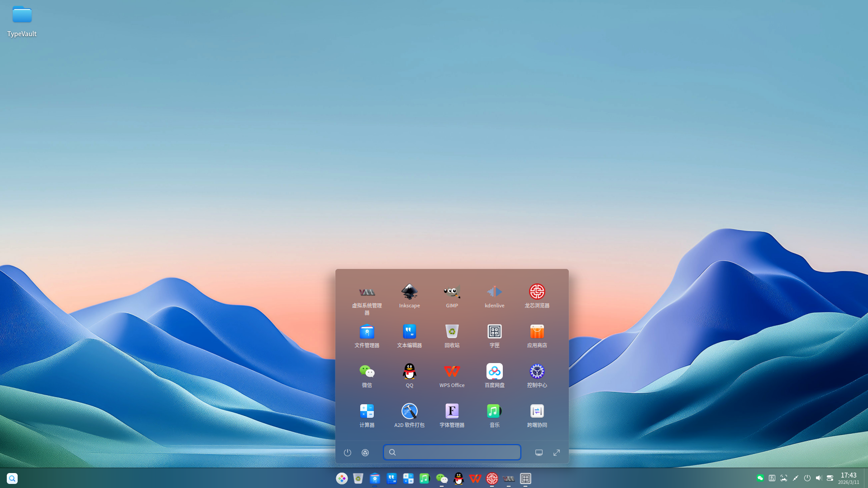This screenshot has height=488, width=868.
Task: Open 音乐 in the launcher grid
Action: pos(494,415)
